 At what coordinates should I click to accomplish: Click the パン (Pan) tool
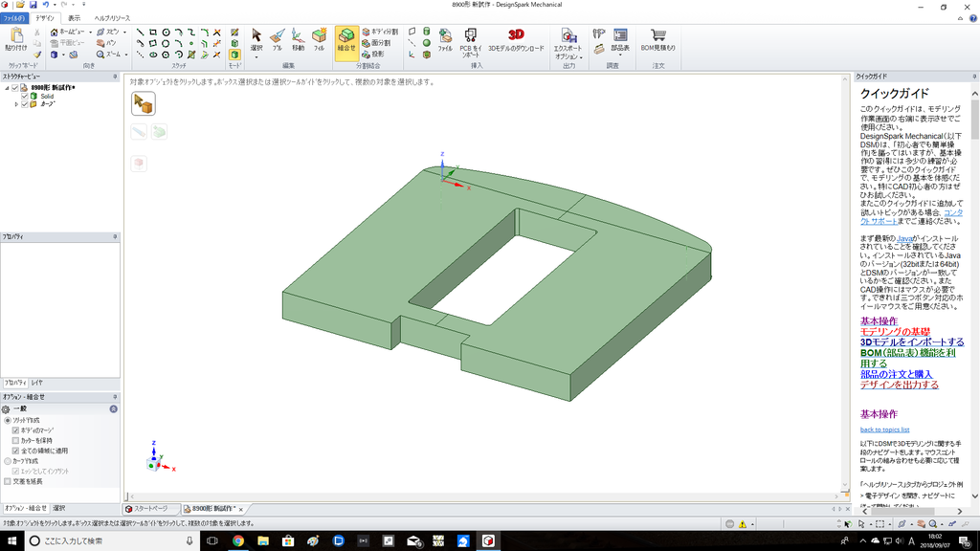tap(106, 43)
